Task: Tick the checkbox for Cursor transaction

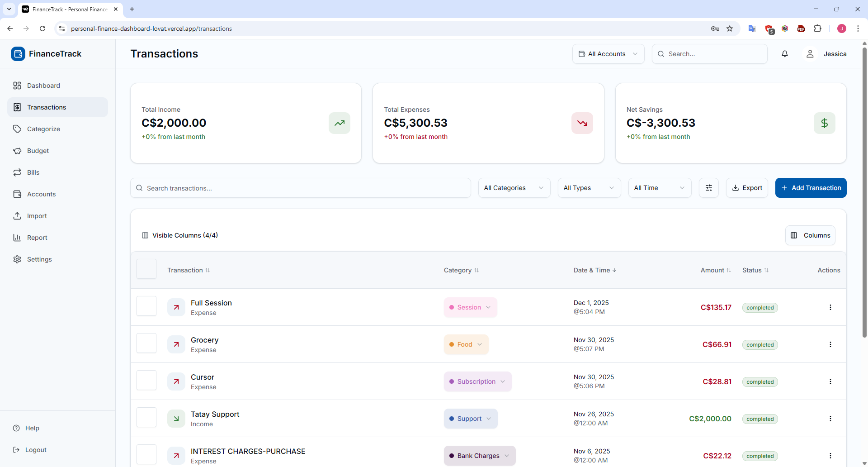Action: (x=146, y=381)
